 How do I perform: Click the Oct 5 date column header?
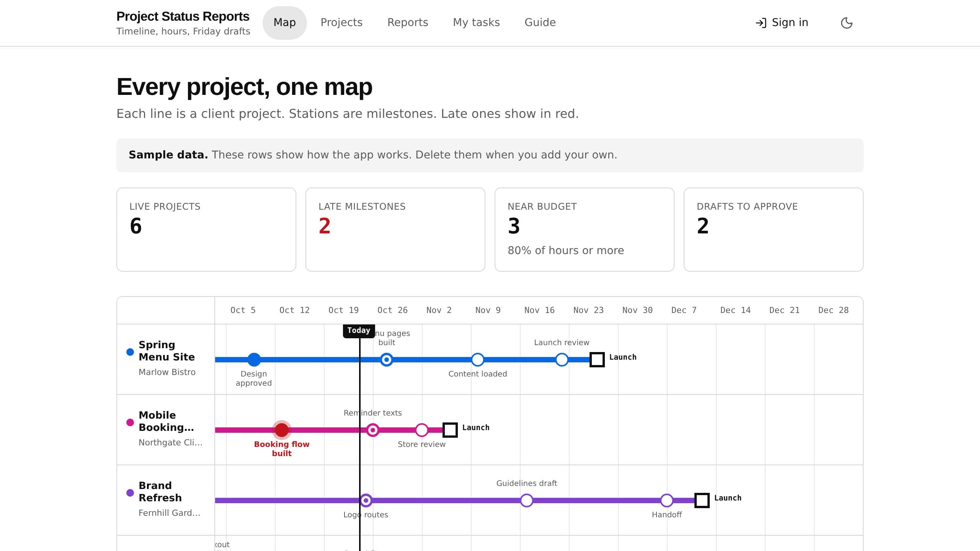coord(243,310)
